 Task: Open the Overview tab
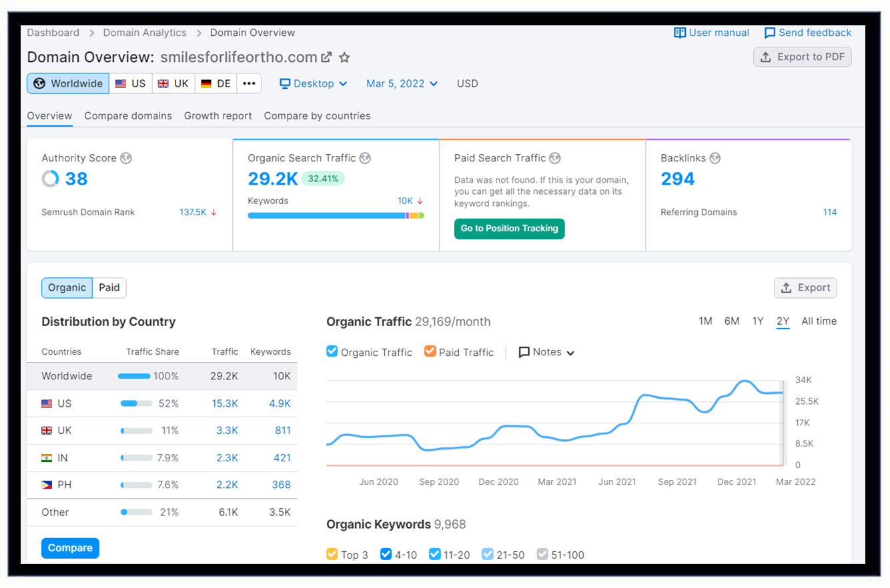pos(49,116)
